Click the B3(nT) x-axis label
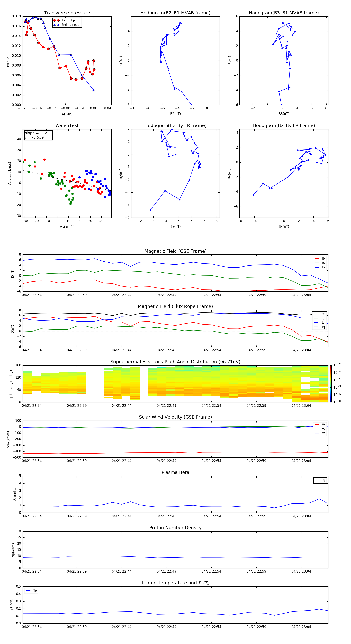Viewport: 351px width, 644px height. pos(284,114)
